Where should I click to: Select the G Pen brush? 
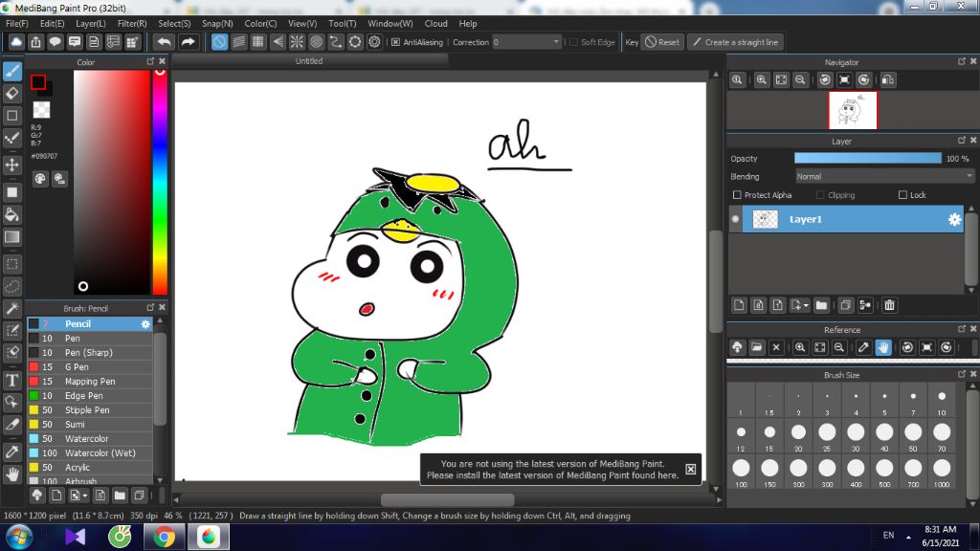[x=90, y=367]
